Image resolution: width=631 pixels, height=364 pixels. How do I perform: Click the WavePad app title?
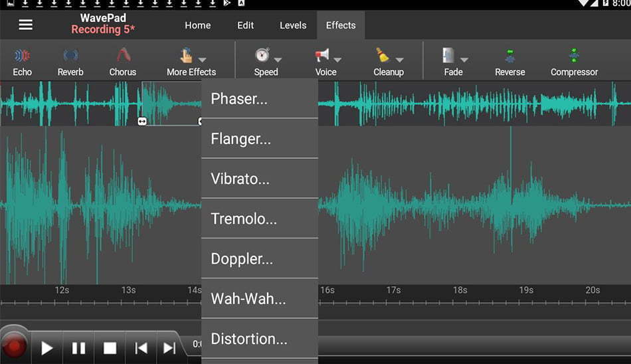pos(103,18)
